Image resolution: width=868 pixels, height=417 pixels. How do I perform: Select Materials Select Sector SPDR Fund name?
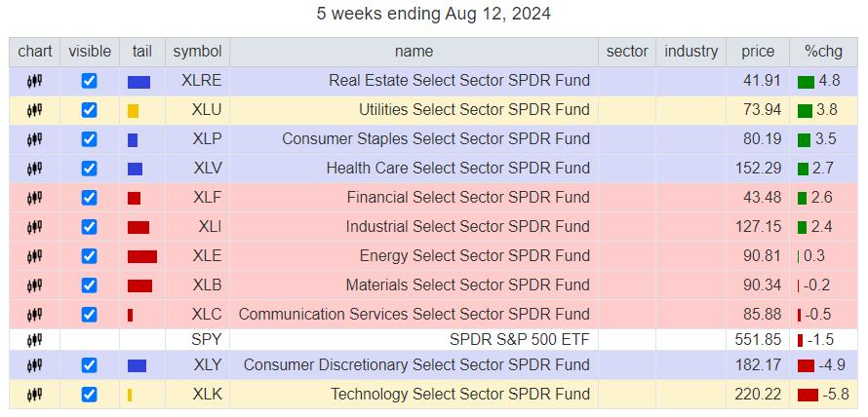467,285
